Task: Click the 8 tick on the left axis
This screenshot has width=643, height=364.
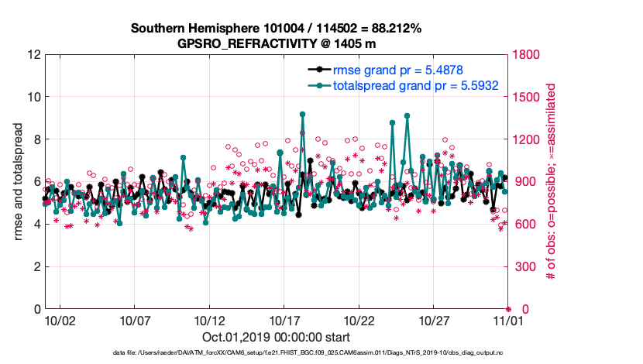Action: pos(36,140)
